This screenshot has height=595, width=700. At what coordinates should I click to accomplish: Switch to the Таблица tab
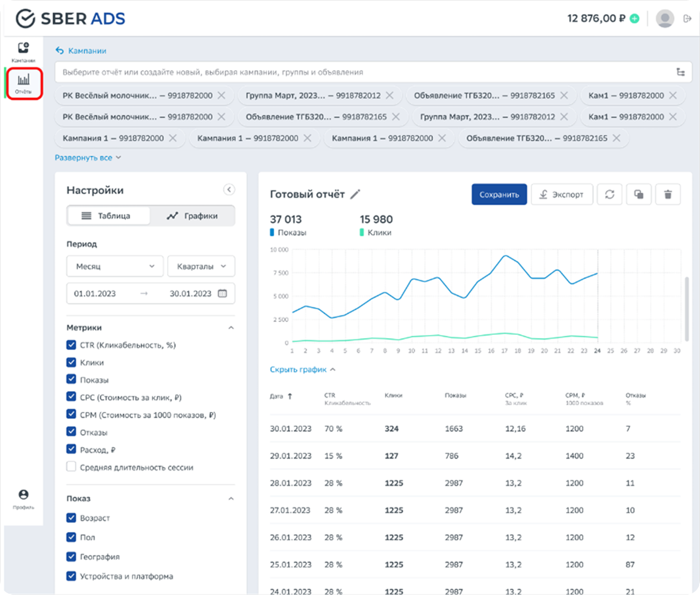tap(108, 216)
